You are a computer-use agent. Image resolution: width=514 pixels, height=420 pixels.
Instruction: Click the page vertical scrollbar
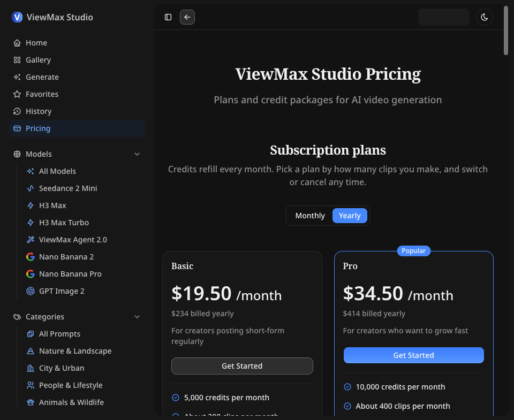coord(506,31)
